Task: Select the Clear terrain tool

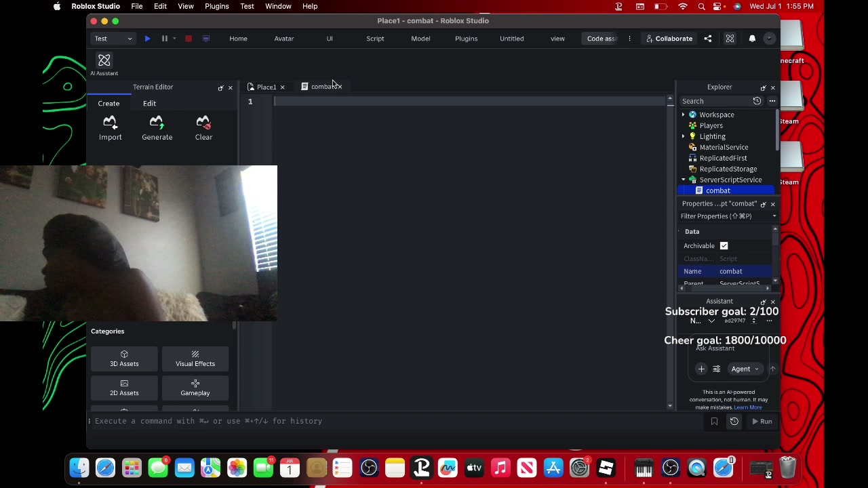Action: click(203, 128)
